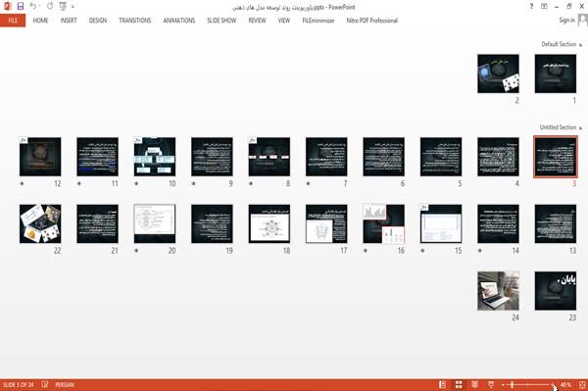Open the REVIEW ribbon tab
The height and width of the screenshot is (391, 588).
pos(257,21)
